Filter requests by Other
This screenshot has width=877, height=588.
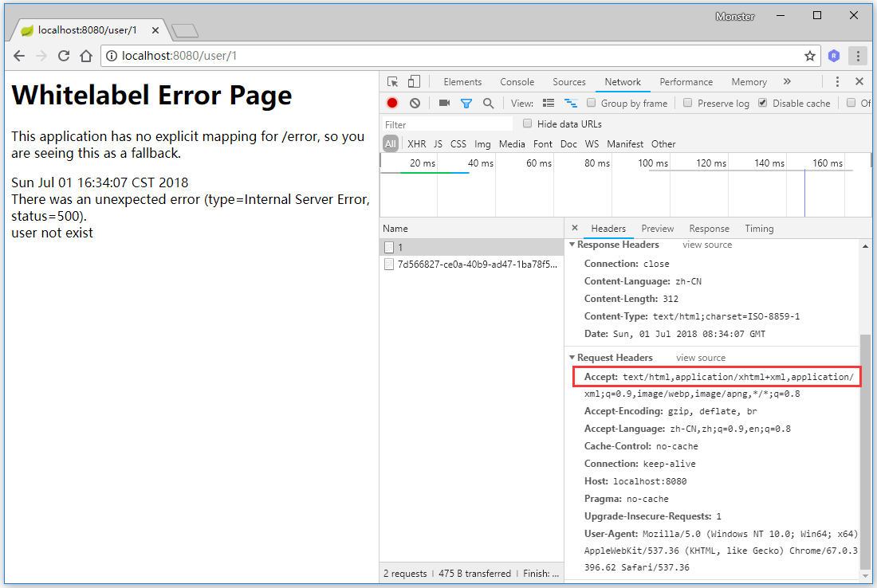point(663,143)
